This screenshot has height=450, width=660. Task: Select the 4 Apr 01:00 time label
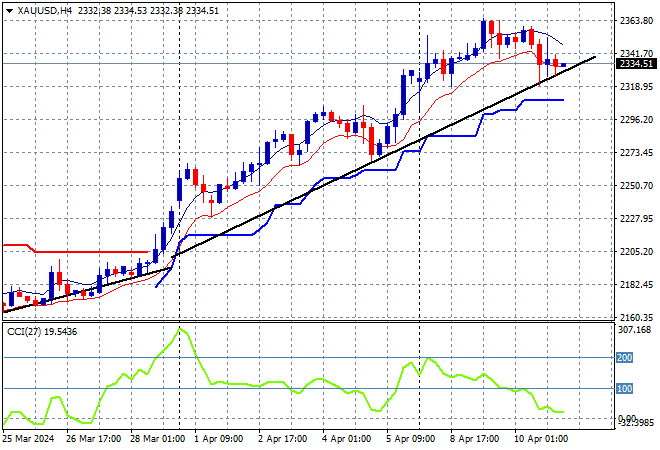[346, 439]
